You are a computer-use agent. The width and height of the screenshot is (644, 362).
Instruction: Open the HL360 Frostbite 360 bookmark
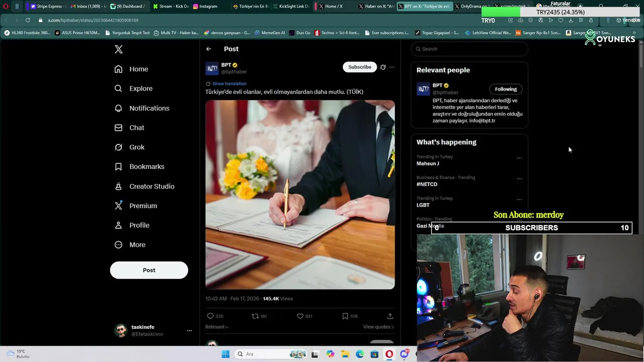tap(27, 33)
